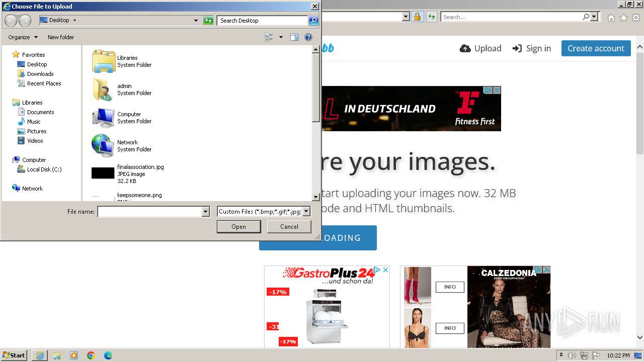This screenshot has height=362, width=644.
Task: Open Chrome taskbar icon
Action: point(91,355)
